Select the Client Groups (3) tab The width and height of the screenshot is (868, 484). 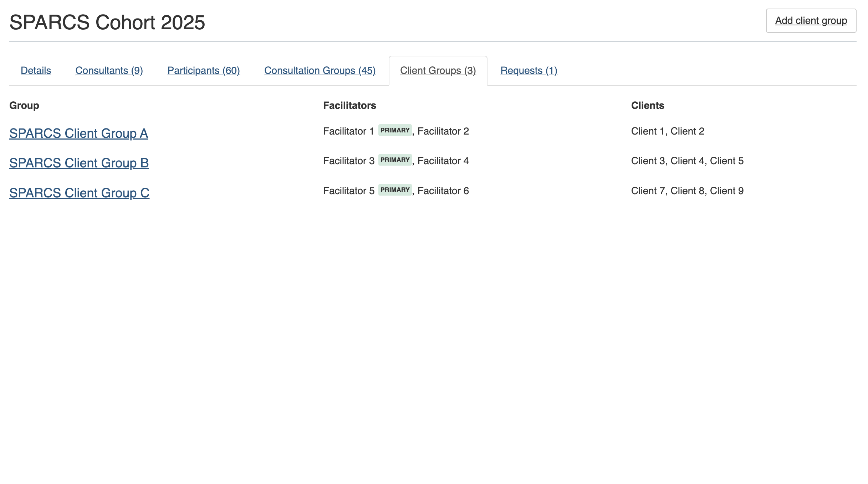pos(438,71)
